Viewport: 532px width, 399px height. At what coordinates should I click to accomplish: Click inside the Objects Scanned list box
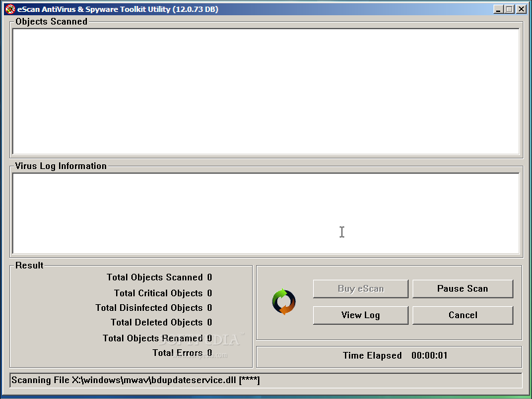[266, 91]
